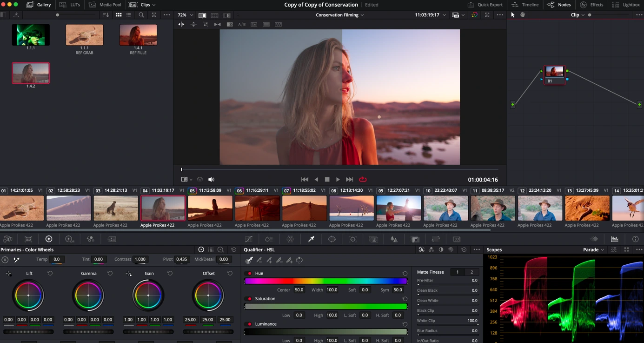
Task: Open the Tracker palette
Action: pos(352,239)
